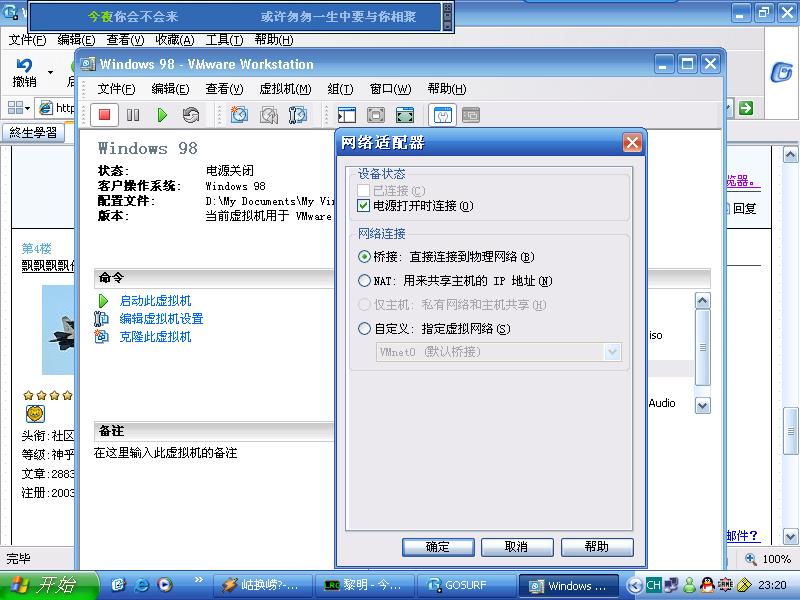Click the show hidden tray icons arrow
This screenshot has width=800, height=600.
coord(634,585)
